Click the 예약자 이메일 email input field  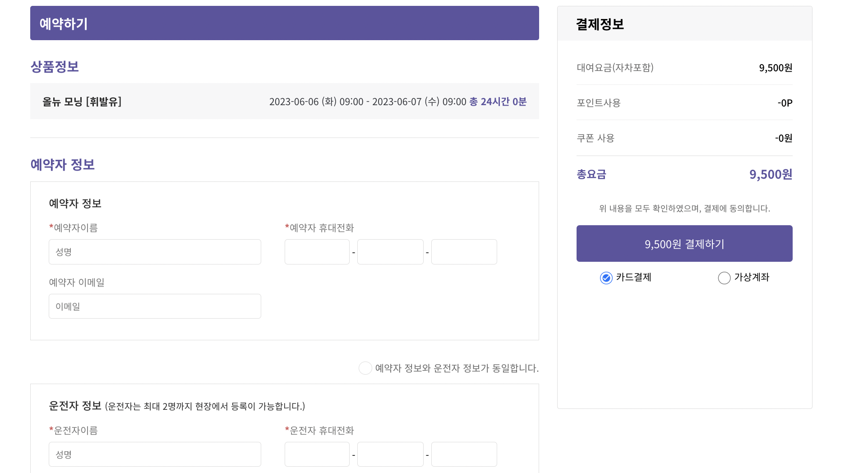point(154,306)
